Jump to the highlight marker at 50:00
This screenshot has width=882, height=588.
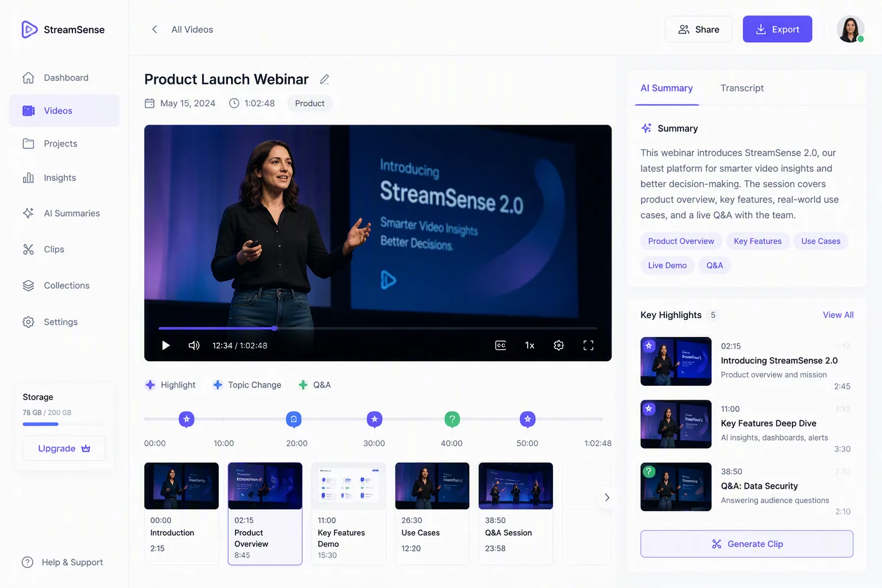(528, 419)
